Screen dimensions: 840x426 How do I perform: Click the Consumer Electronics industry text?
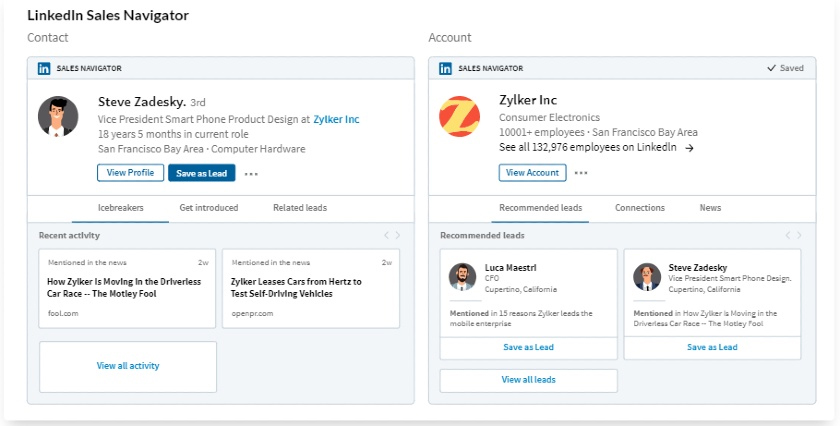tap(549, 118)
